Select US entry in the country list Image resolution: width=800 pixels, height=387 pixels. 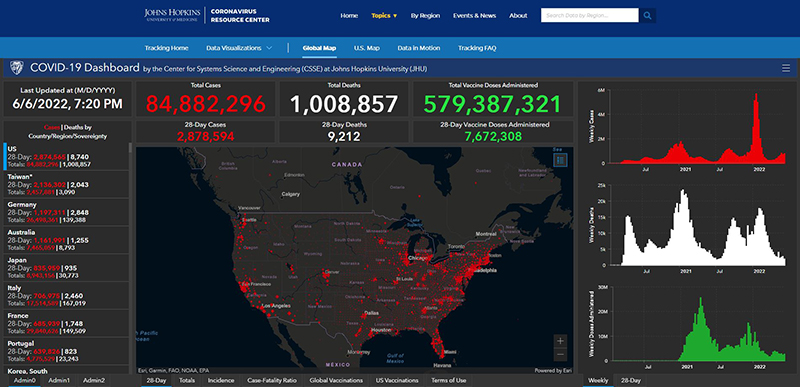pos(66,157)
